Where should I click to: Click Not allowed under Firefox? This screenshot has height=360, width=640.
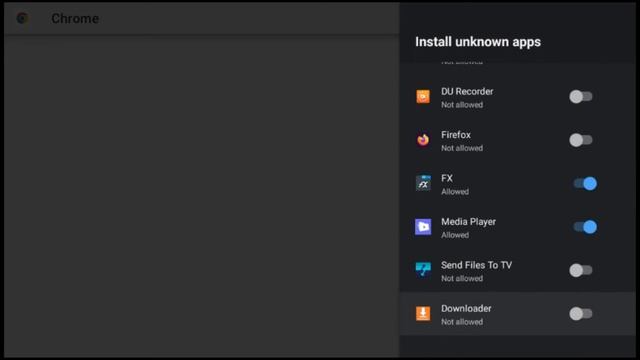pos(462,148)
